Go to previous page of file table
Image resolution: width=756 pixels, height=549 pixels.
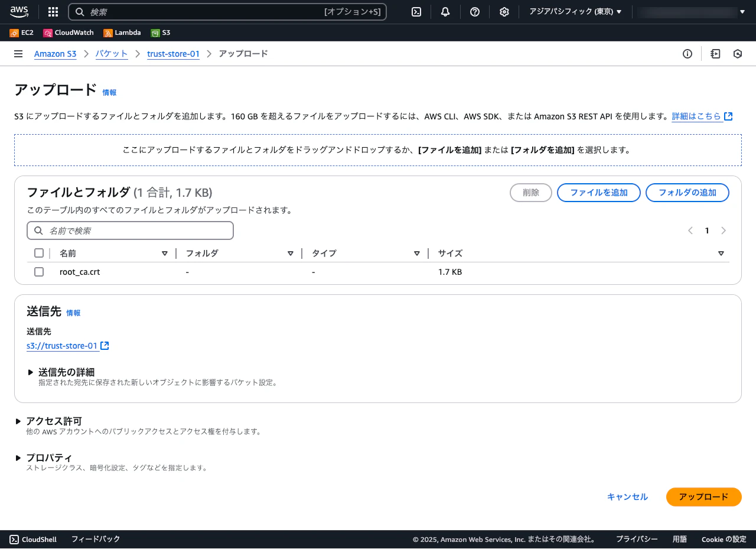pyautogui.click(x=690, y=230)
